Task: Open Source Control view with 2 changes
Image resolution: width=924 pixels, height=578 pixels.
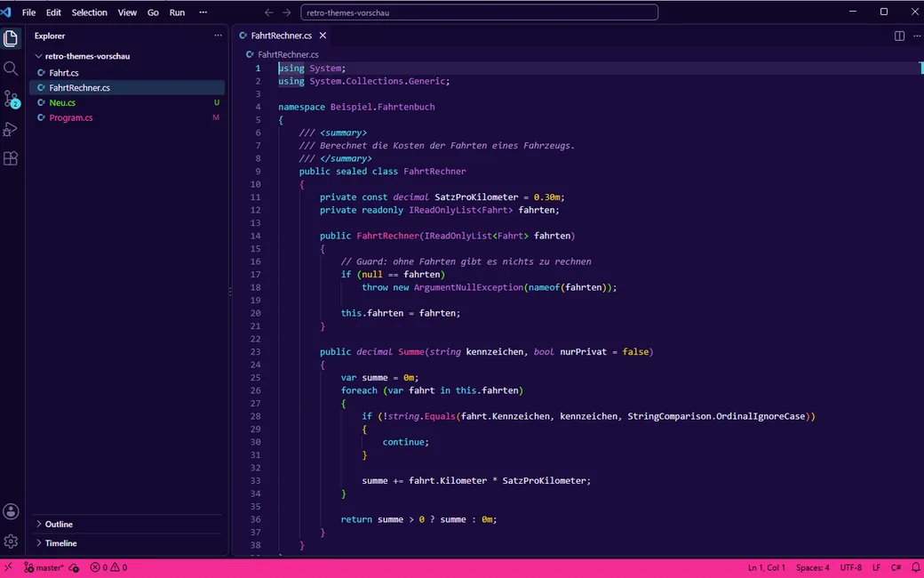Action: pos(11,99)
